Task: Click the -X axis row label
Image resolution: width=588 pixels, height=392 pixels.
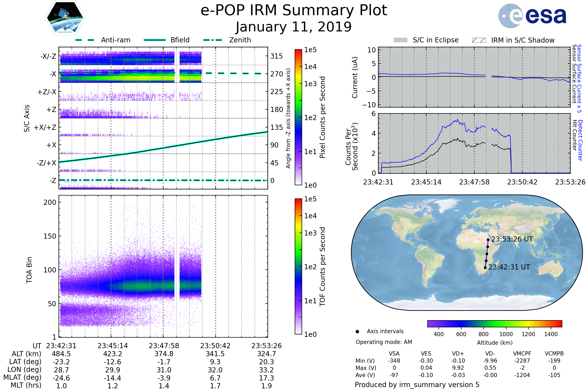Action: 53,74
